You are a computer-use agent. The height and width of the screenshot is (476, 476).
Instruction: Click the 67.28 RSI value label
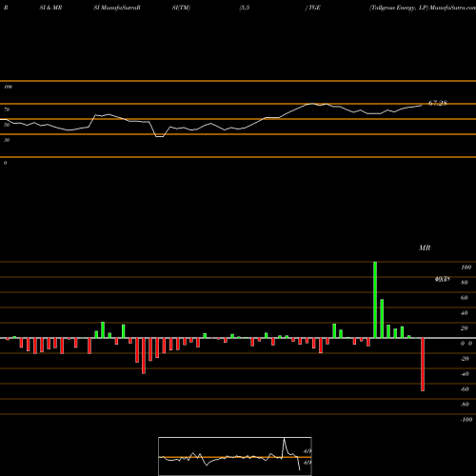[x=438, y=103]
